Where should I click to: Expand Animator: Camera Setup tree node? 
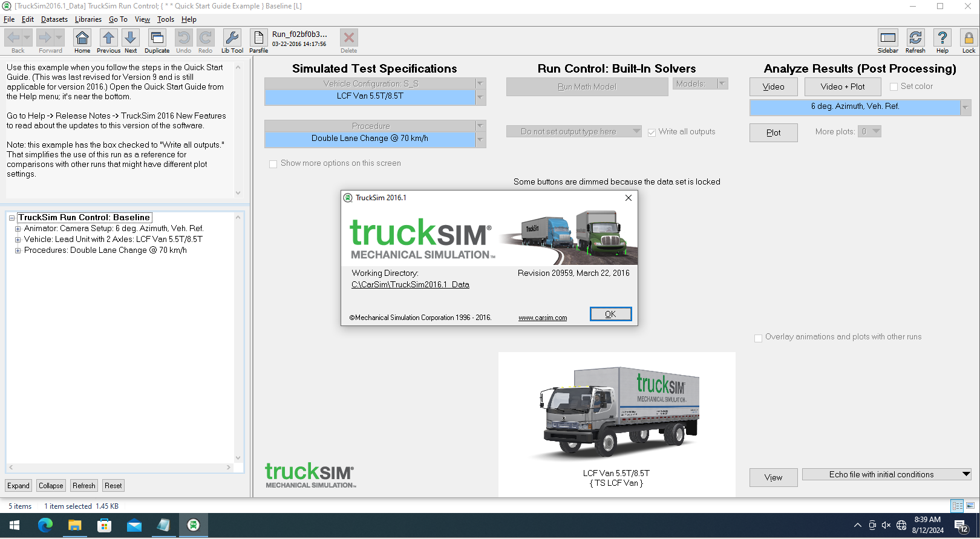coord(18,229)
